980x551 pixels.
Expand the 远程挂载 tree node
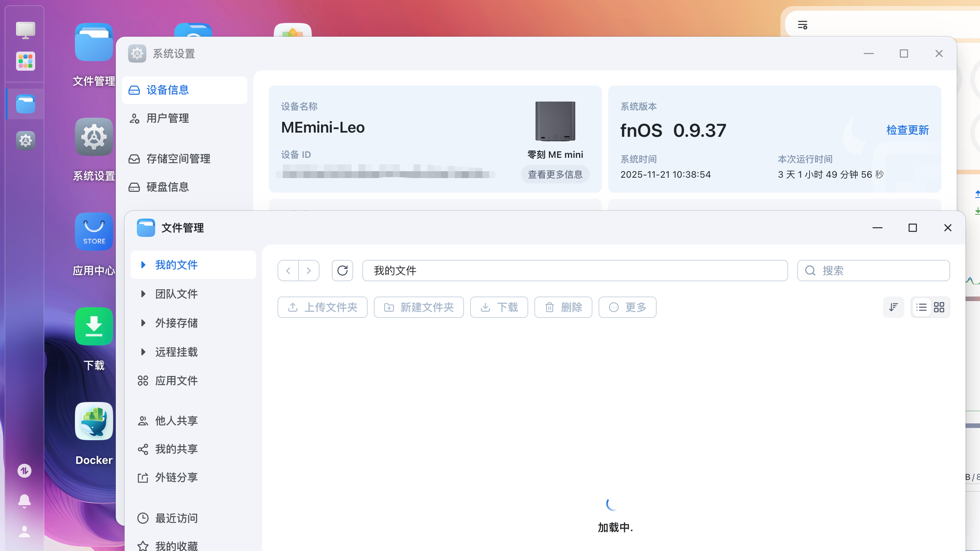[x=143, y=352]
